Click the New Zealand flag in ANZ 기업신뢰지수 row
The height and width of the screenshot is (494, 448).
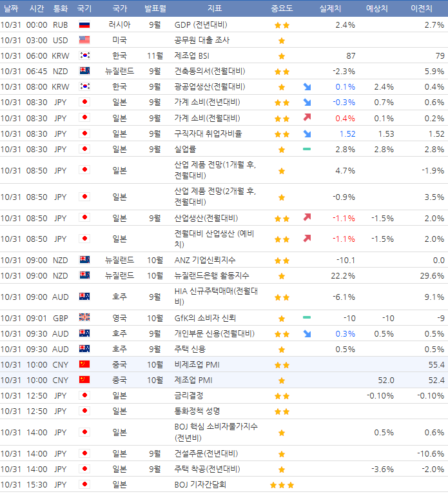click(84, 260)
